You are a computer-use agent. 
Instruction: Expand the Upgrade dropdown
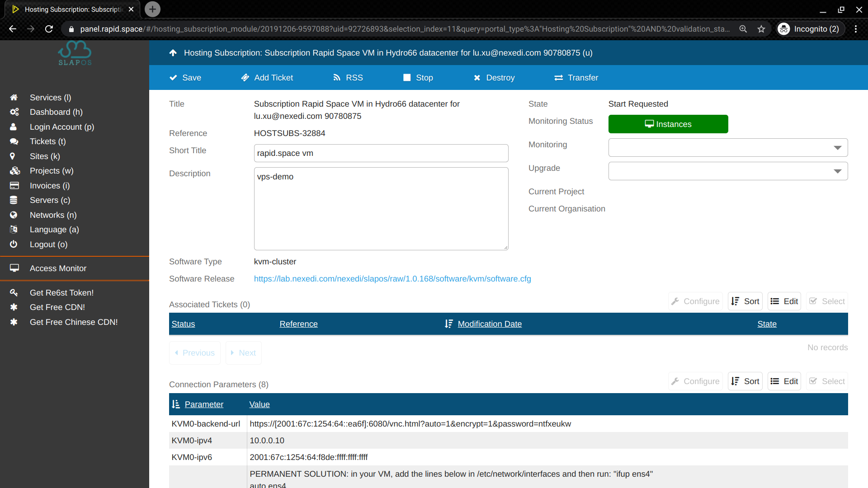click(728, 171)
